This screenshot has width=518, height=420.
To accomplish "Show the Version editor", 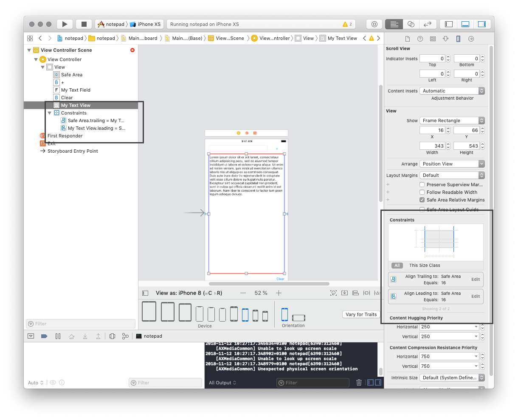I will pyautogui.click(x=428, y=24).
